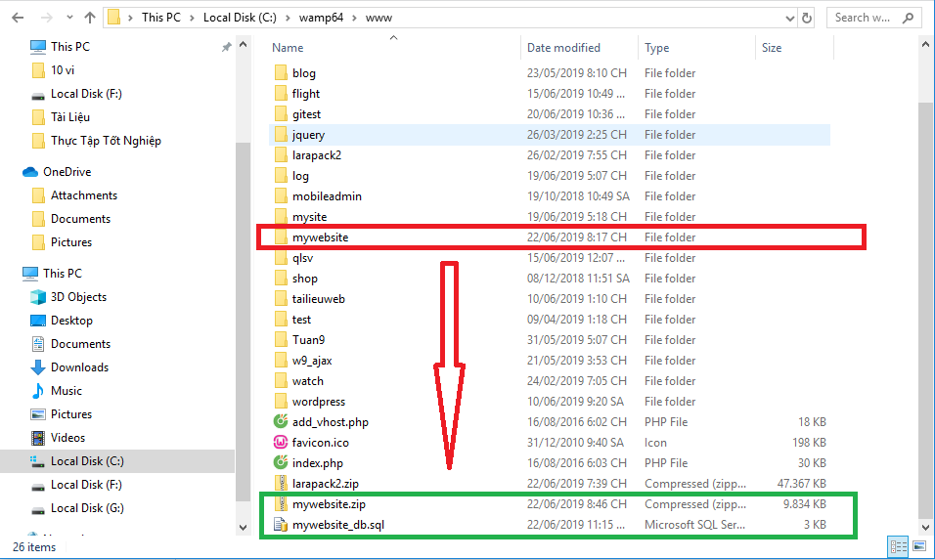Viewport: 935px width, 560px height.
Task: Select 'Local Disk (C:)' in the address breadcrumb
Action: point(240,18)
